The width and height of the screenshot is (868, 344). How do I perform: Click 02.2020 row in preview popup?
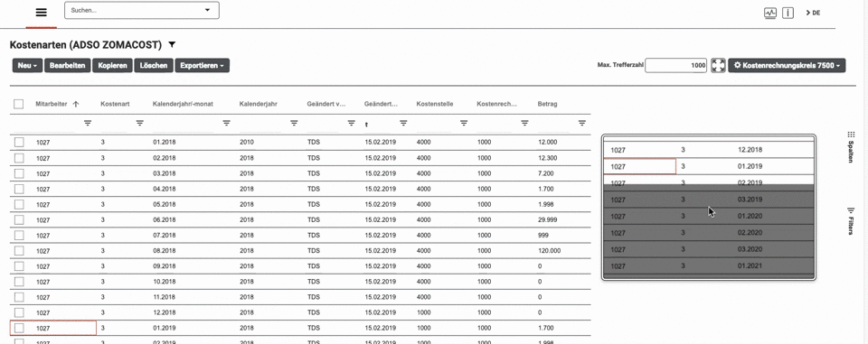[709, 233]
